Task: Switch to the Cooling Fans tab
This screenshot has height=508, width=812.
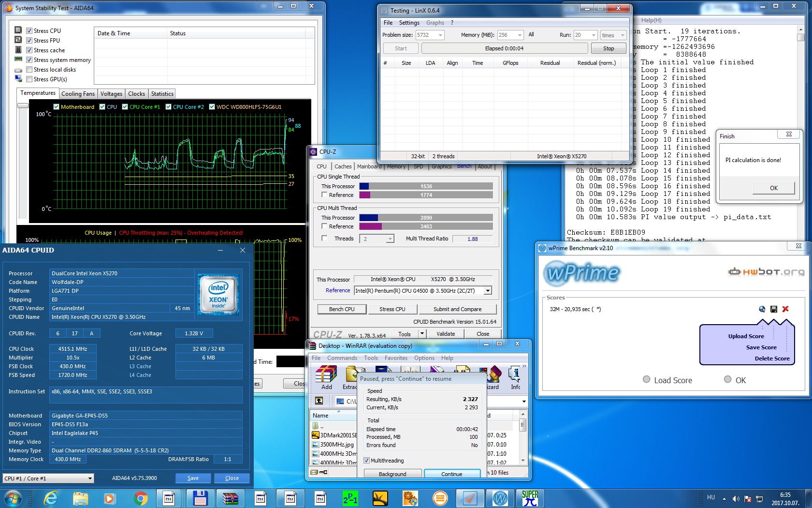Action: point(78,94)
